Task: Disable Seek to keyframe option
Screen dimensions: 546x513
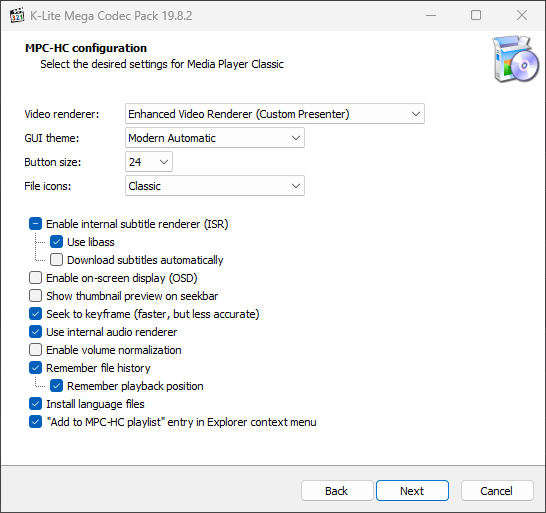Action: point(36,314)
